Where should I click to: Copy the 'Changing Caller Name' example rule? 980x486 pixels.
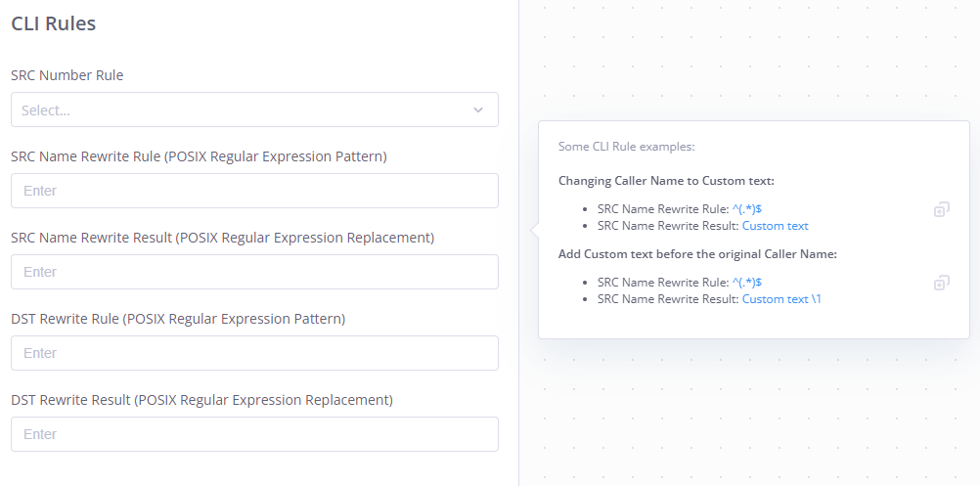pos(941,209)
